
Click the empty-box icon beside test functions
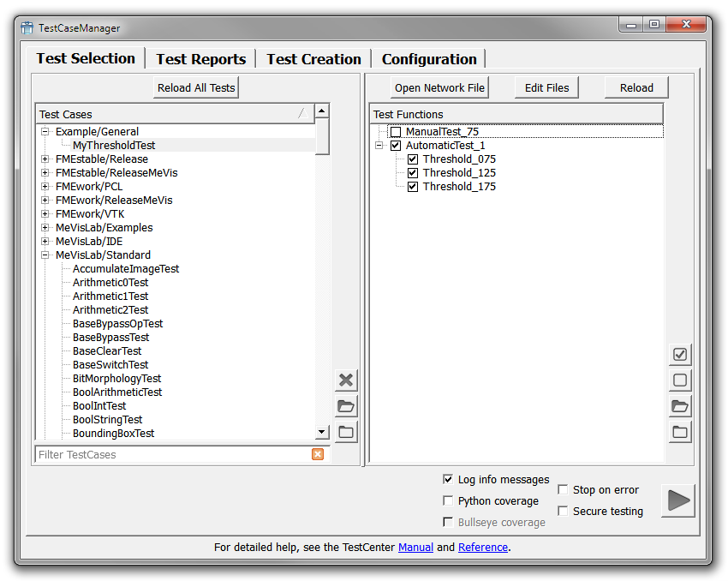tap(680, 380)
